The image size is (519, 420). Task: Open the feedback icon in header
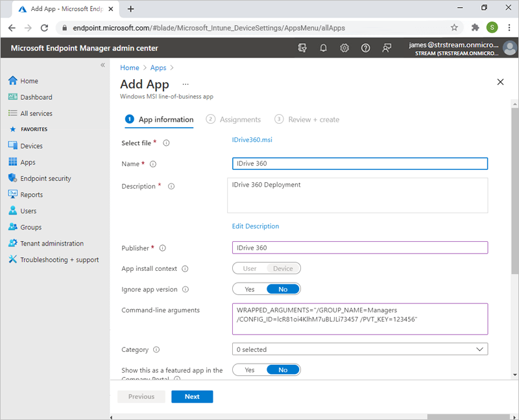(387, 48)
